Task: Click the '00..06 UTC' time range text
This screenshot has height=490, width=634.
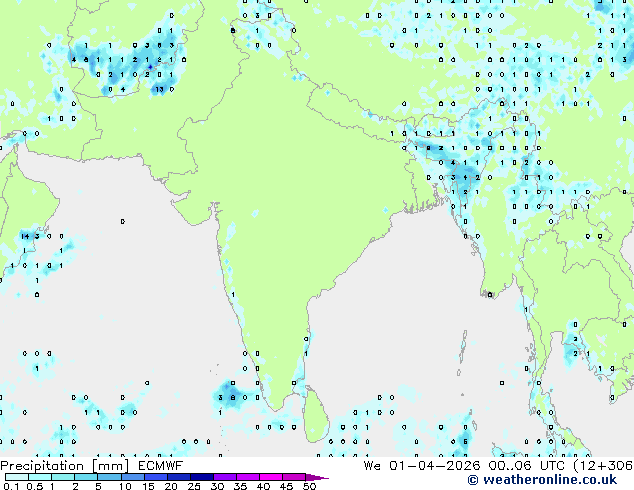Action: [526, 466]
